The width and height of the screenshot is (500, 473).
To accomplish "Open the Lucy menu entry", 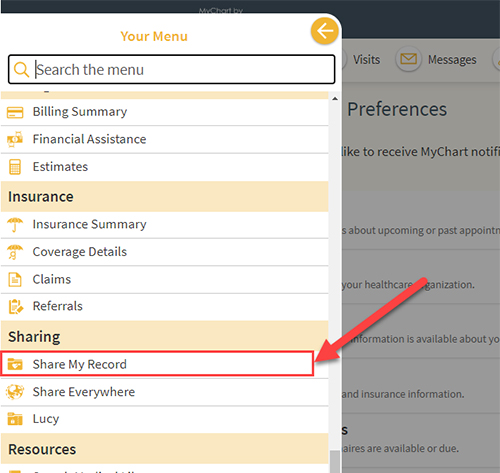I will coord(164,419).
